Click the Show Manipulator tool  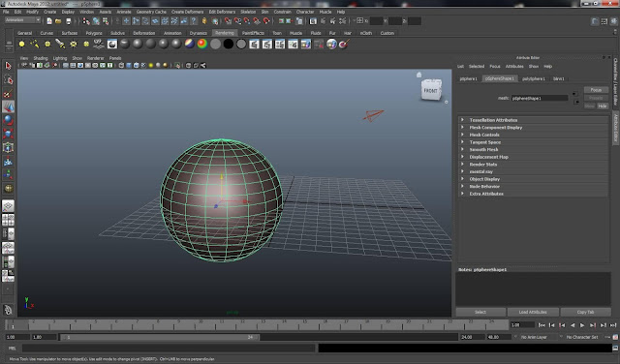pos(8,174)
